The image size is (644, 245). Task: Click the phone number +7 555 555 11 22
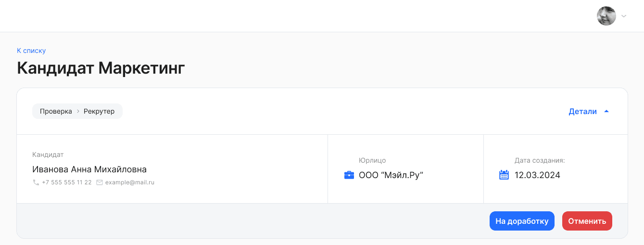[67, 183]
